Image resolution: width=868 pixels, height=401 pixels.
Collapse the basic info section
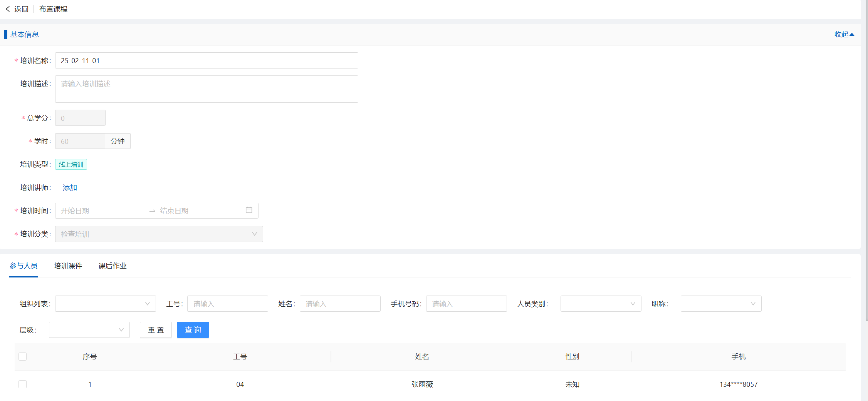[x=844, y=34]
